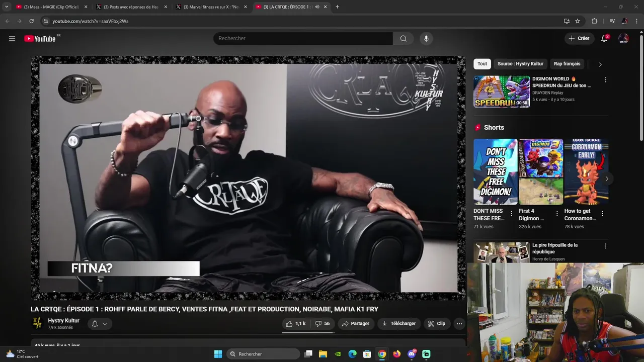This screenshot has height=362, width=644.
Task: Switch to the Maes - MAGIE tab
Action: pyautogui.click(x=50, y=7)
